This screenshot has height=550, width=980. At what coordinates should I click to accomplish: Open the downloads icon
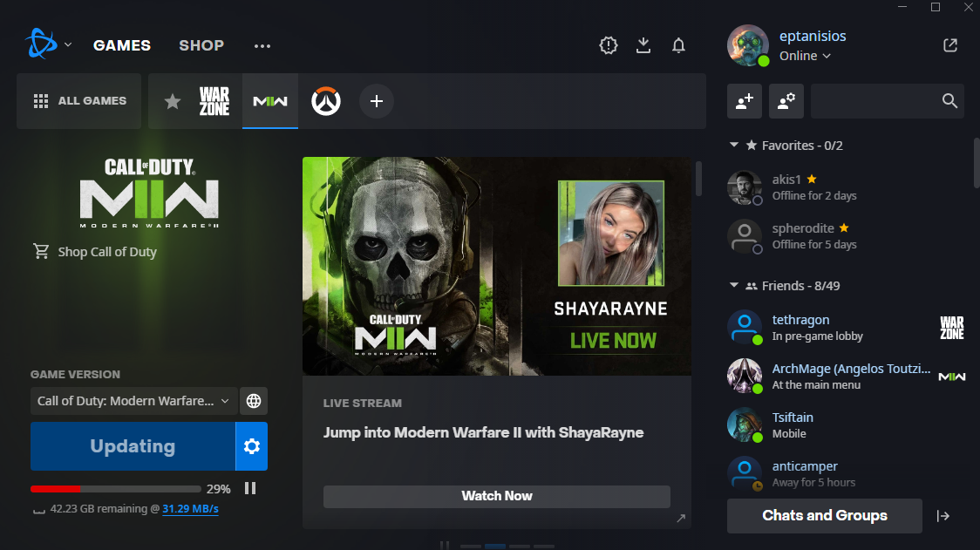tap(643, 45)
